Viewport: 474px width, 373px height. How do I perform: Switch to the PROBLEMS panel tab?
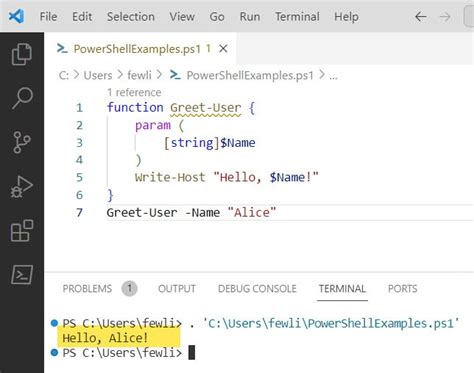pyautogui.click(x=87, y=288)
